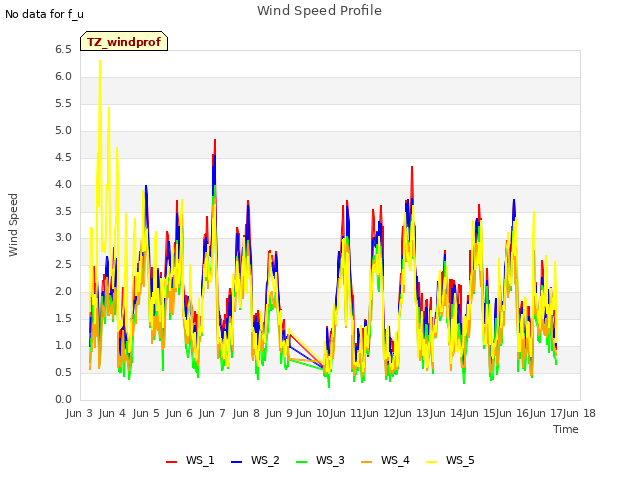Click the yellow WS_5 peak near 6.3
The height and width of the screenshot is (480, 640).
(x=100, y=62)
